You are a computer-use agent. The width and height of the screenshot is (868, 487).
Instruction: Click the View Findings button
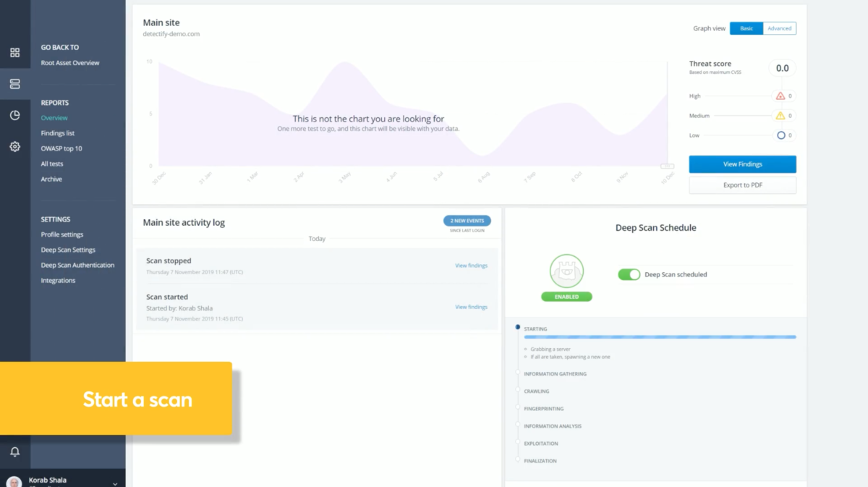pyautogui.click(x=742, y=164)
